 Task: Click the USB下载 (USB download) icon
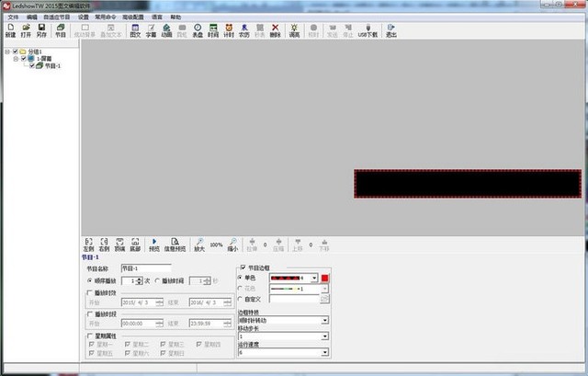click(367, 30)
